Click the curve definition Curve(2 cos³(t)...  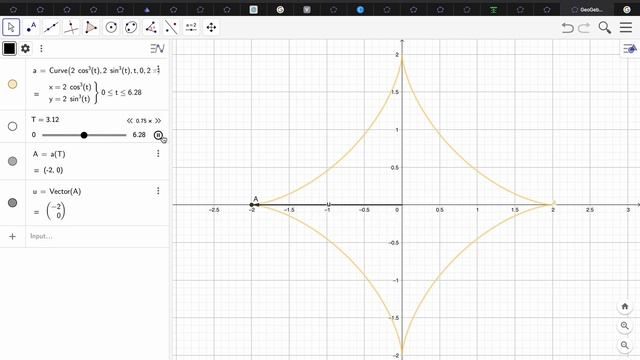(x=75, y=70)
